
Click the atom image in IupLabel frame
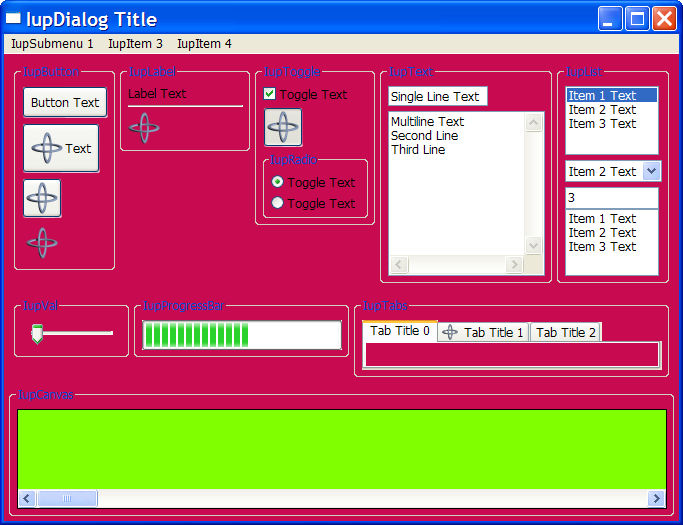click(144, 127)
